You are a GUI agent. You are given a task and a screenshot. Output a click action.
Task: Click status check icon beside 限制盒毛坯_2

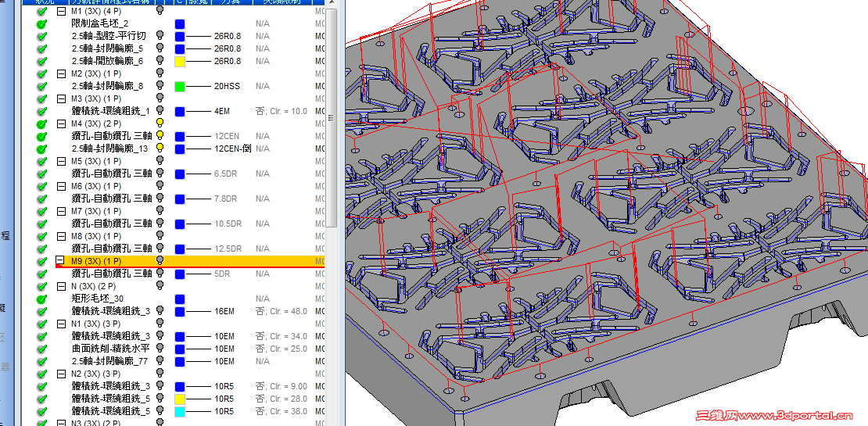click(41, 23)
